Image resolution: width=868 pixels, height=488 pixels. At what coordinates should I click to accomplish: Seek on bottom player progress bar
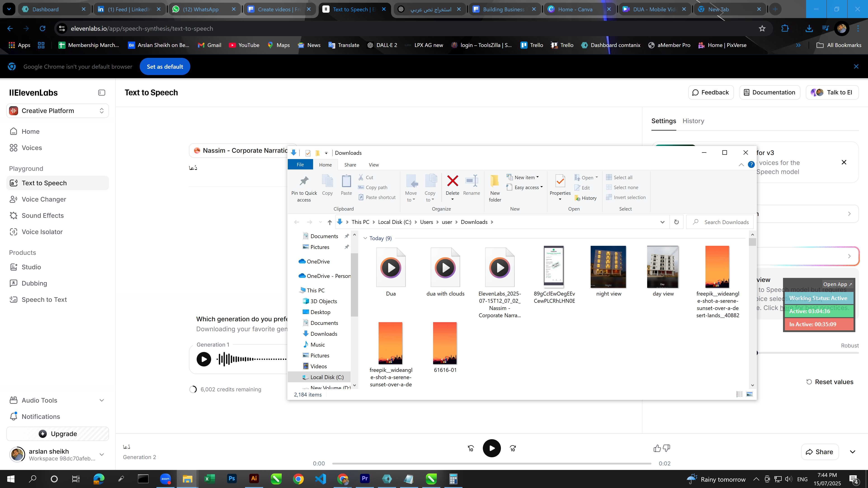pyautogui.click(x=492, y=464)
